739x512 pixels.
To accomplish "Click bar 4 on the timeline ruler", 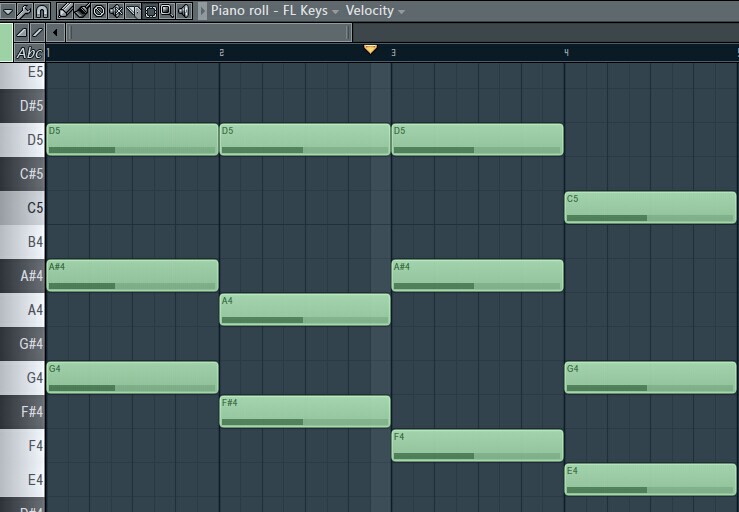I will click(567, 53).
